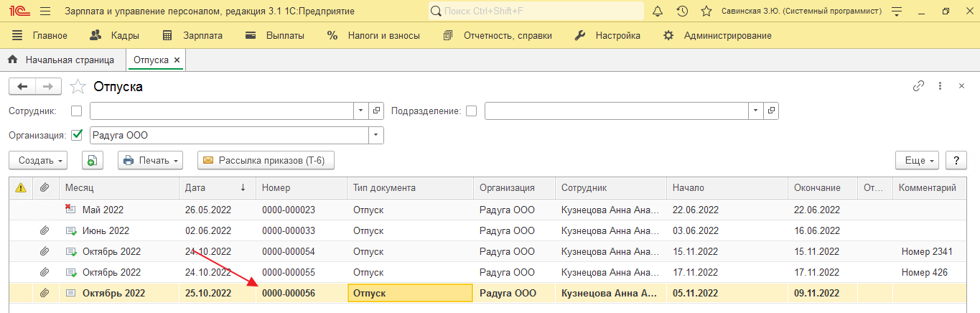Screen dimensions: 980x313
Task: Click comment Номер 2341
Action: tap(927, 251)
